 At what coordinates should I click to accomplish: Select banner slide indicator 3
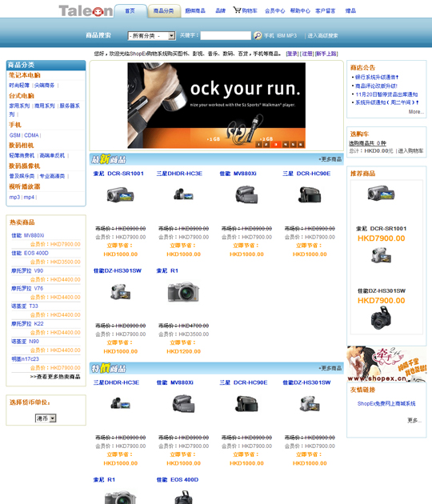click(x=275, y=144)
